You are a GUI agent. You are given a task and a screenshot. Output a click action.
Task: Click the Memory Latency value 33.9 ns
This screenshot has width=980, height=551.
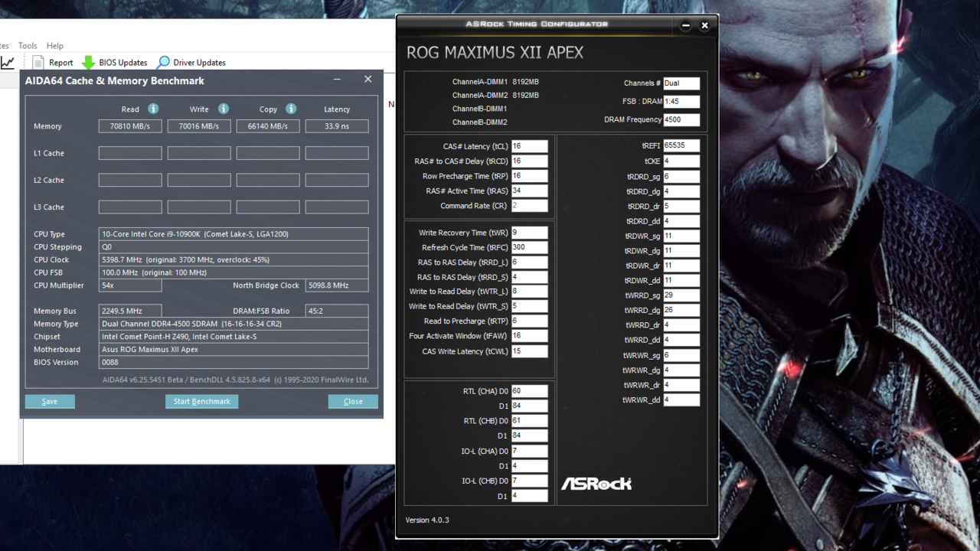coord(337,126)
